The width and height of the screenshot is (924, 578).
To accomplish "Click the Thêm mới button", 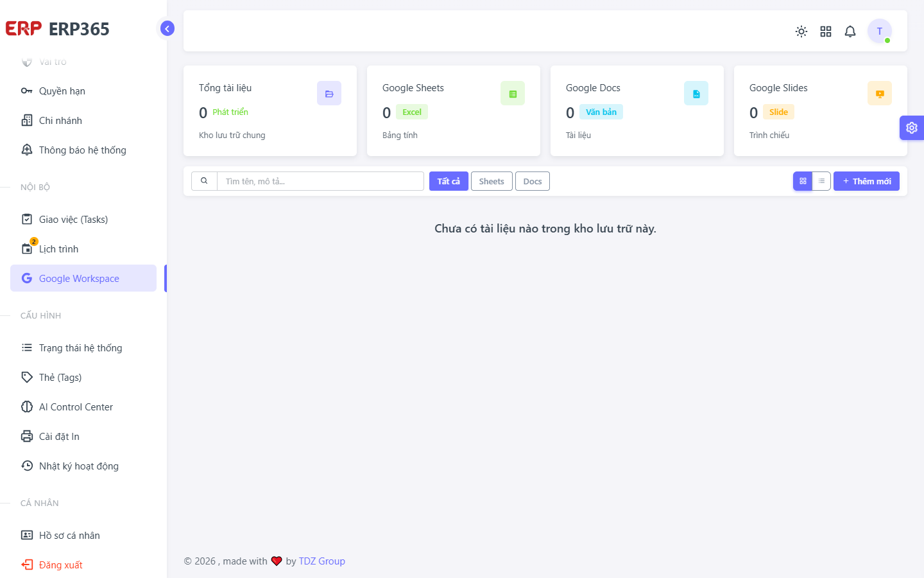I will click(x=866, y=181).
